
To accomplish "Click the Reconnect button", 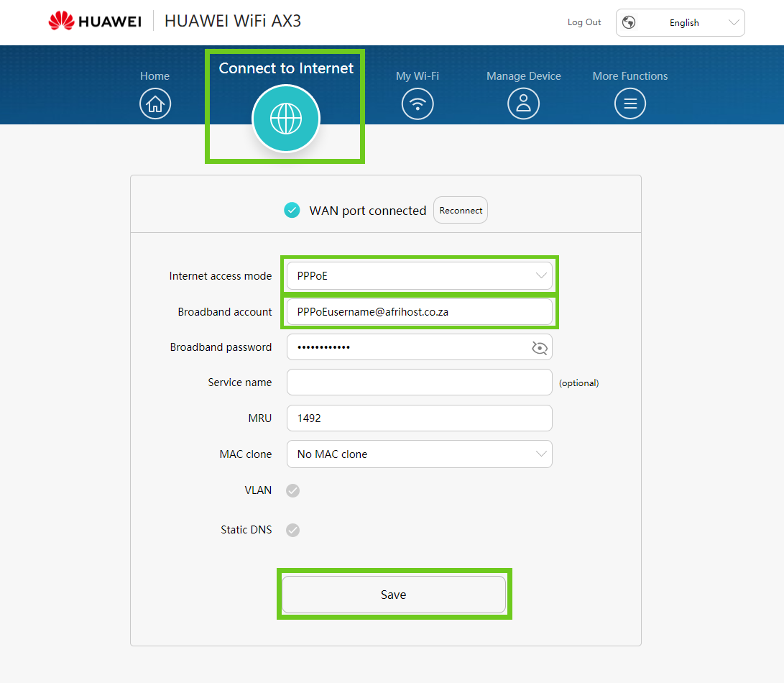I will pyautogui.click(x=461, y=211).
